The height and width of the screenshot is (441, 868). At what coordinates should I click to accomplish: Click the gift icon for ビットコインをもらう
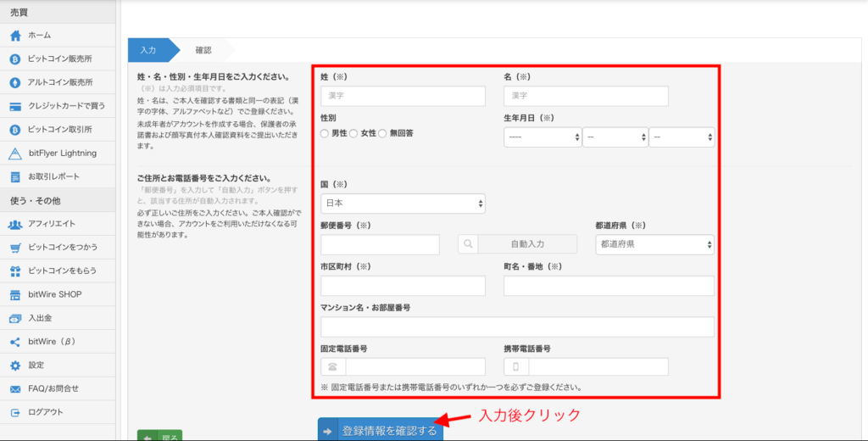click(x=15, y=271)
